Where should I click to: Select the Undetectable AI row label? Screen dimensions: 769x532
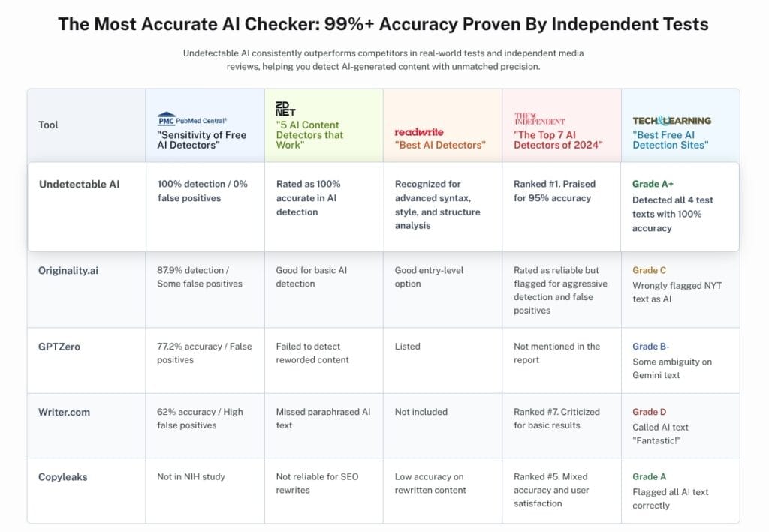click(79, 184)
